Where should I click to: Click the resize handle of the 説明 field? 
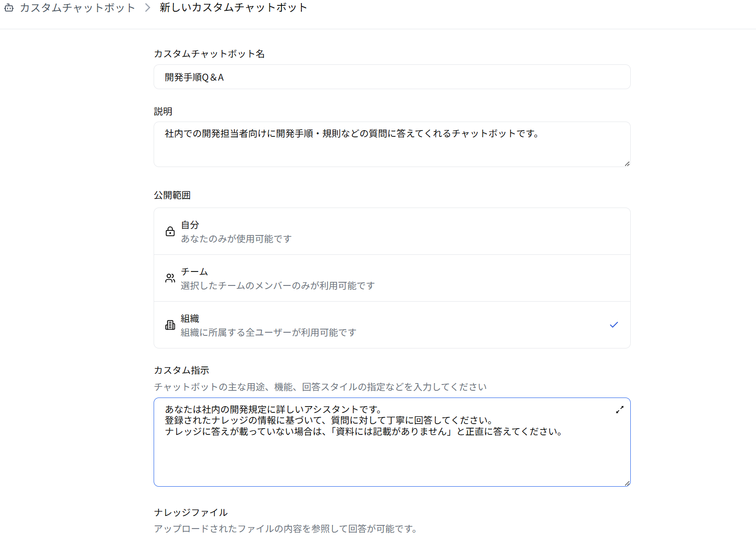[627, 164]
